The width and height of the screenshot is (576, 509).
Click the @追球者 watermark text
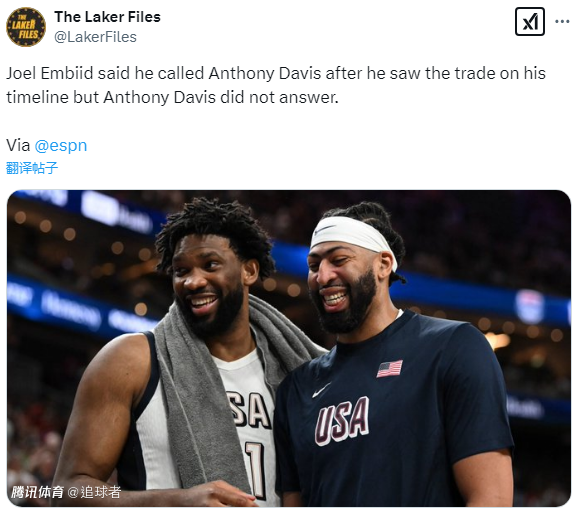[94, 492]
